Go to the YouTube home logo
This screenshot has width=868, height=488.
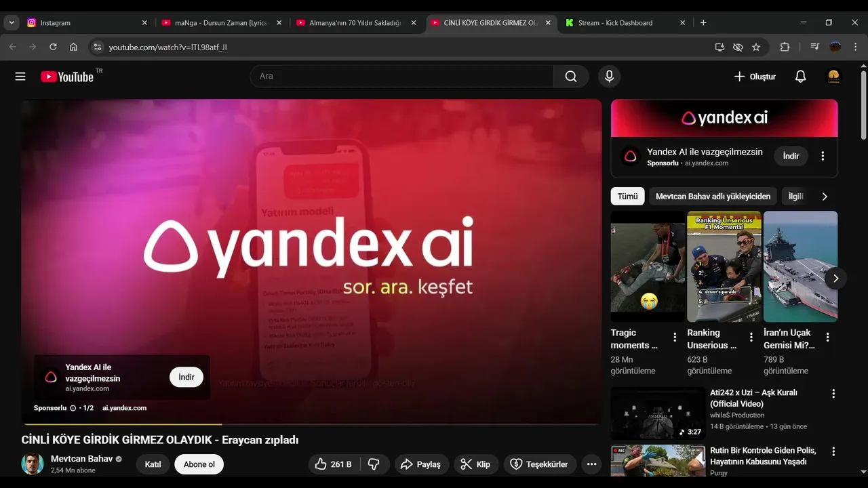tap(66, 77)
